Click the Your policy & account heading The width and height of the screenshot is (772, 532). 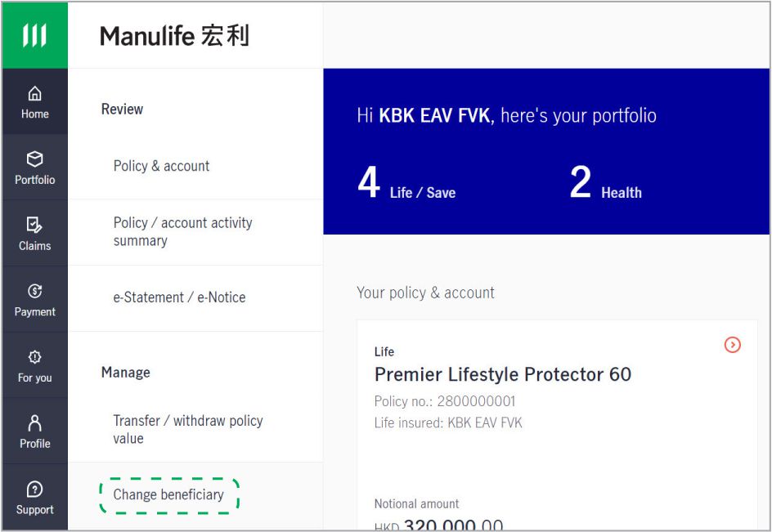coord(425,293)
